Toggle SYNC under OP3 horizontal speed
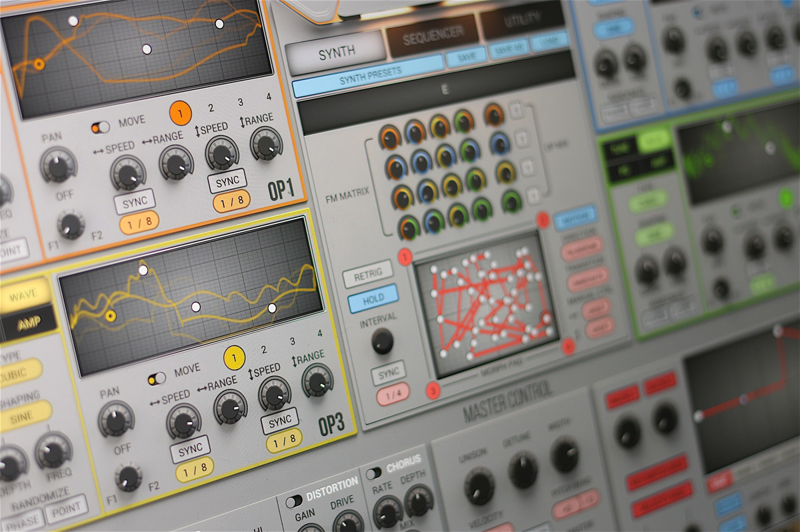The image size is (800, 532). click(190, 449)
